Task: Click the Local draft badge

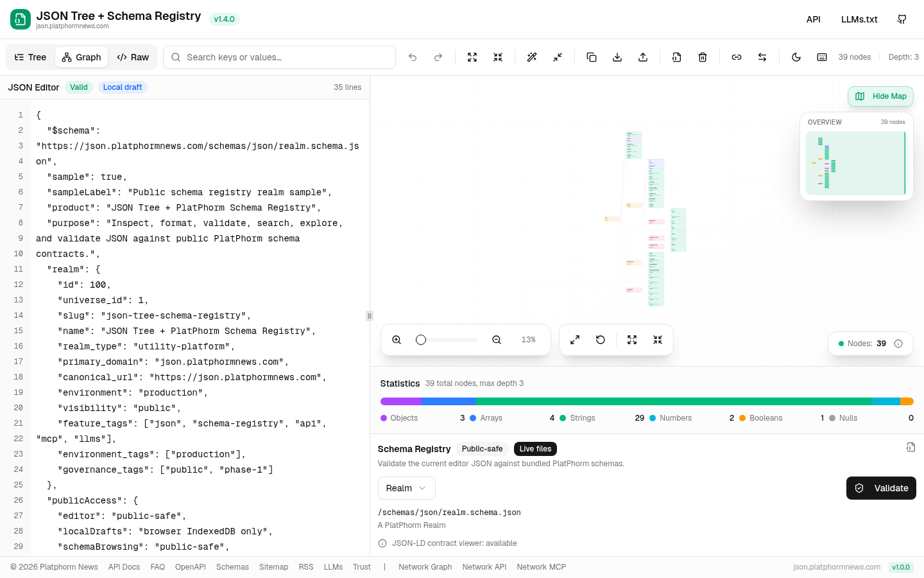Action: tap(123, 87)
